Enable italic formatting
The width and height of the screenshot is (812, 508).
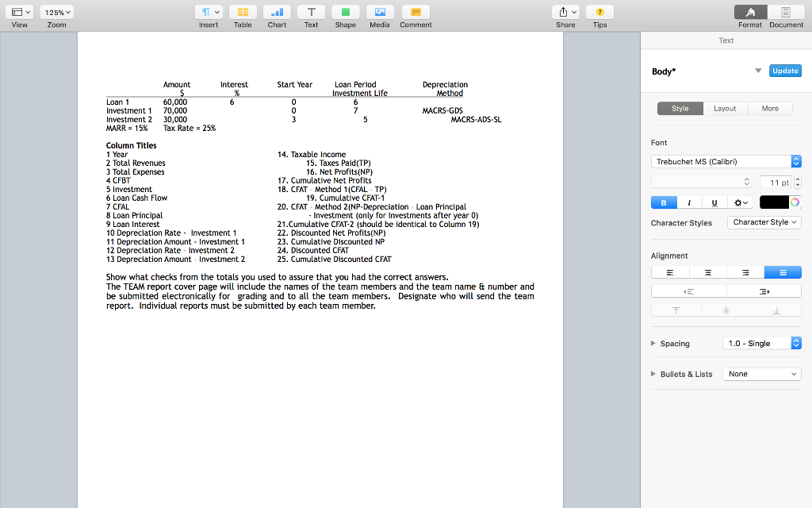[688, 202]
